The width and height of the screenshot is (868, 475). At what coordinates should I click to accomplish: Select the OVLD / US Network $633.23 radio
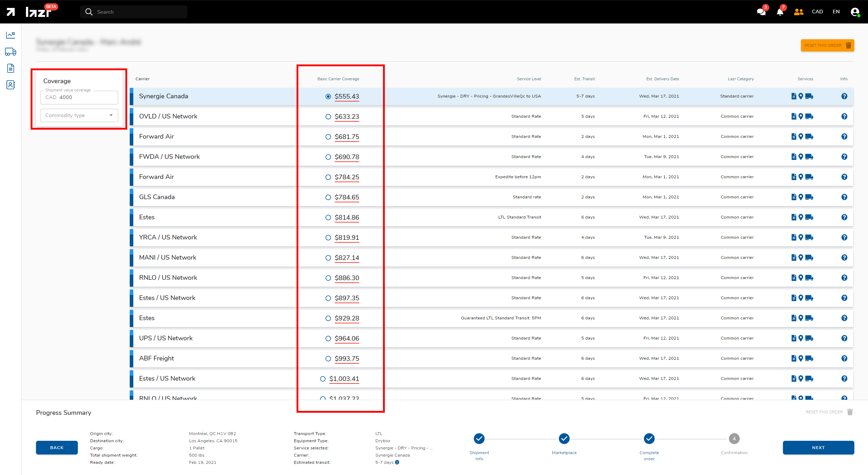[x=328, y=117]
